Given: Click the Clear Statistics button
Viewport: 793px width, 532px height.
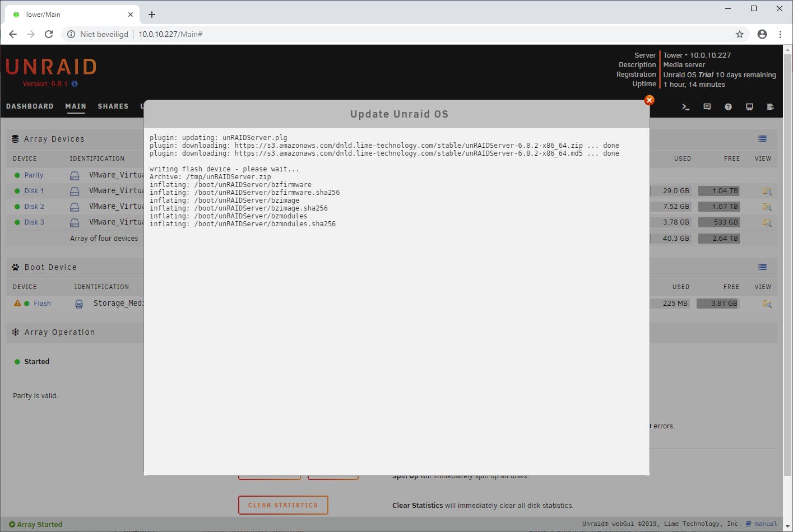Looking at the screenshot, I should click(283, 505).
